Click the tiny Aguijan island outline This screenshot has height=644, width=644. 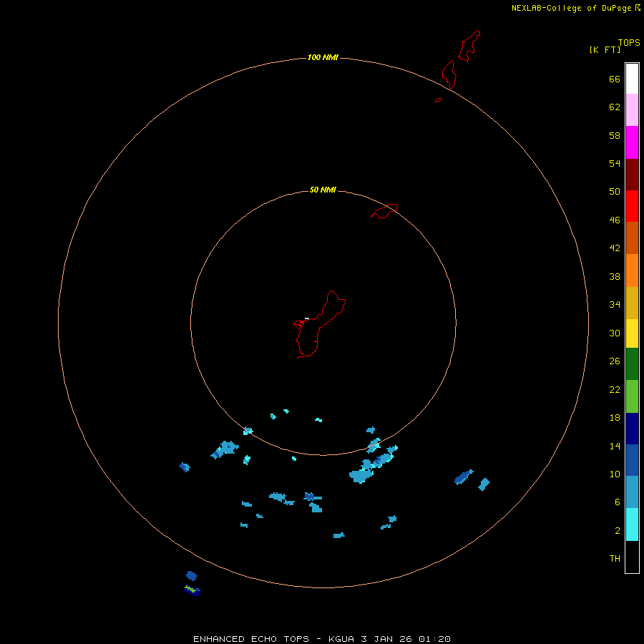439,99
